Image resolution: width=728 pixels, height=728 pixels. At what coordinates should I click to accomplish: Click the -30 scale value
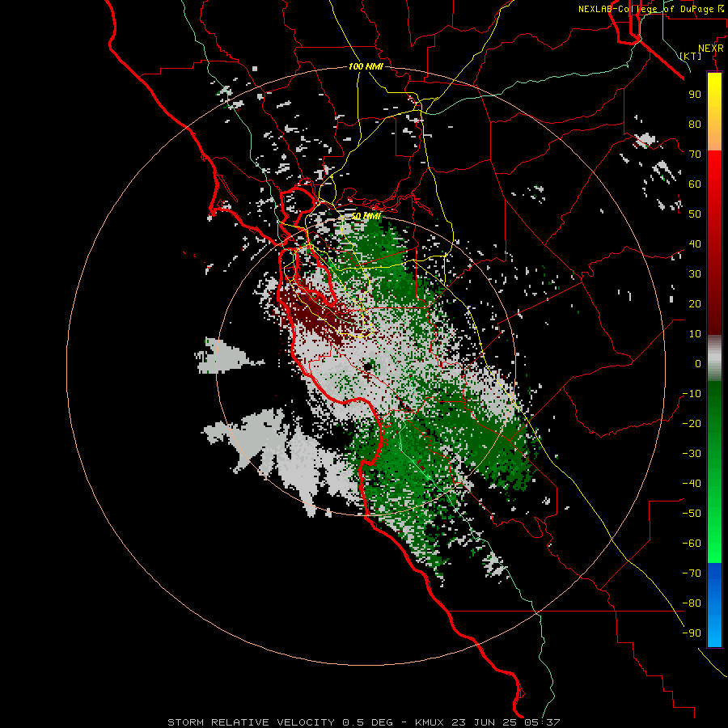[692, 454]
